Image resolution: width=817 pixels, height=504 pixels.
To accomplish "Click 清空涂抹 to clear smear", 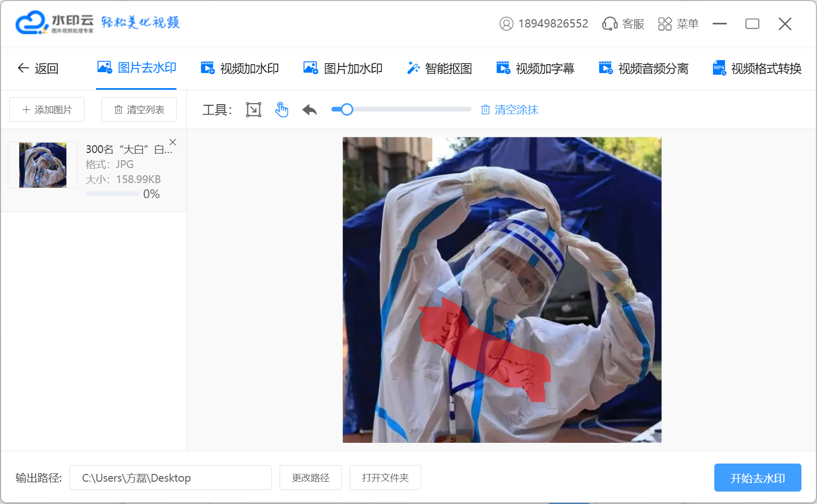I will pyautogui.click(x=509, y=110).
